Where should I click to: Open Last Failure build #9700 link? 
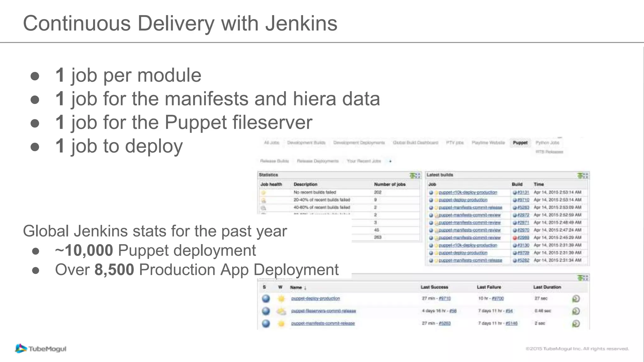click(498, 299)
